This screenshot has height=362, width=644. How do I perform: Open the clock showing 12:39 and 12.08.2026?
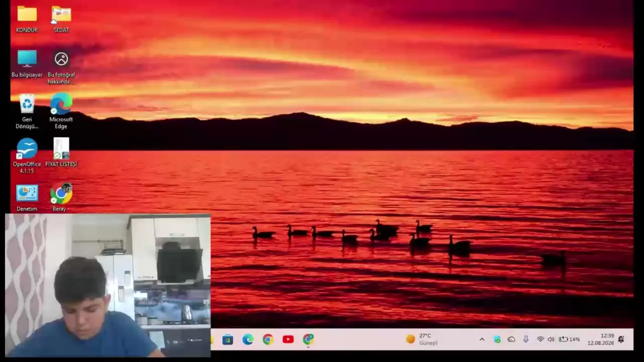point(601,339)
